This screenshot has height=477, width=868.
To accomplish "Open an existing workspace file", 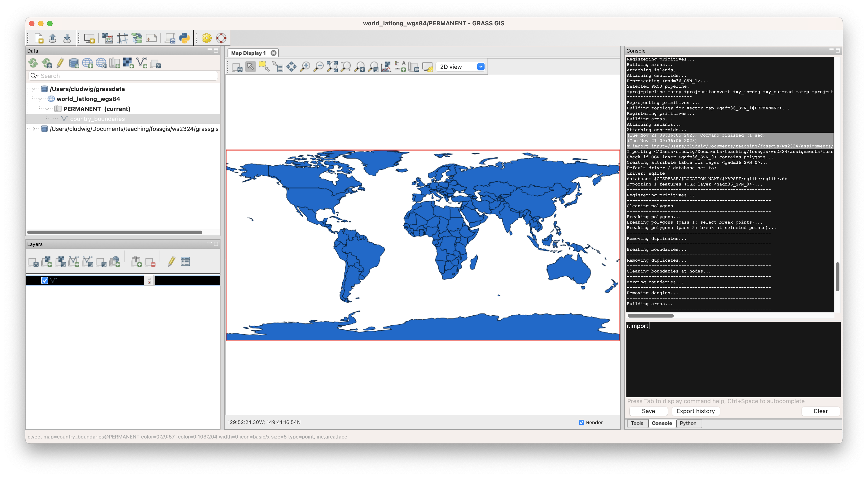I will point(53,38).
